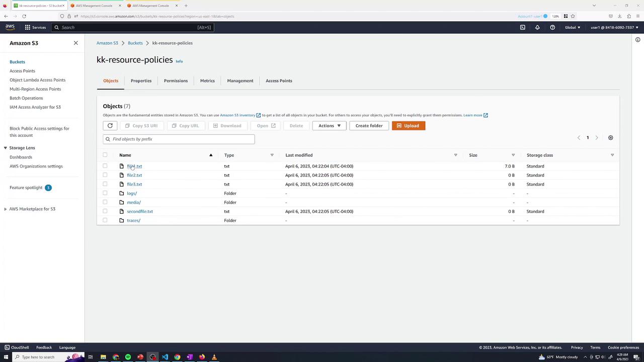The height and width of the screenshot is (362, 644).
Task: Focus the Find objects by prefix field
Action: (x=179, y=139)
